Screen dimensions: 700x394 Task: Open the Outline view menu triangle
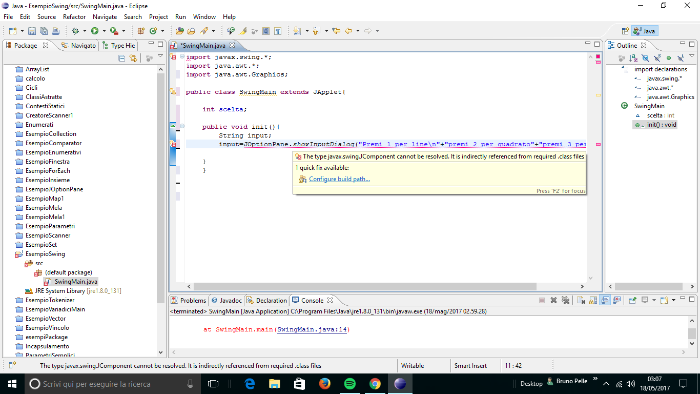pyautogui.click(x=692, y=57)
